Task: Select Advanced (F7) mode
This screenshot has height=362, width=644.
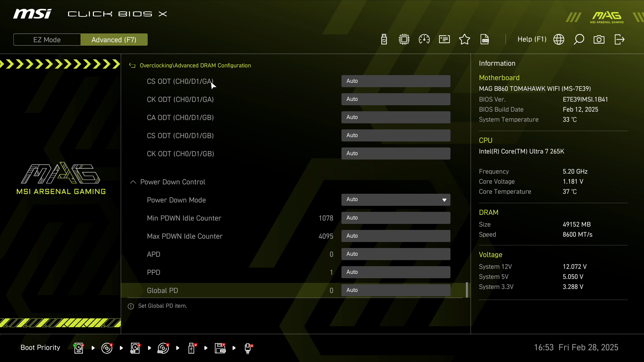Action: point(114,40)
